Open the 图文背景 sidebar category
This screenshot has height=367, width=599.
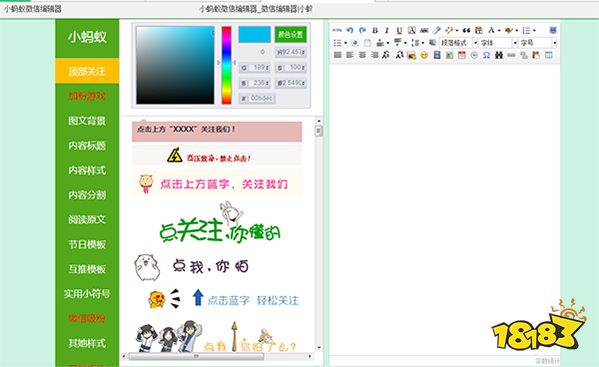pyautogui.click(x=87, y=121)
